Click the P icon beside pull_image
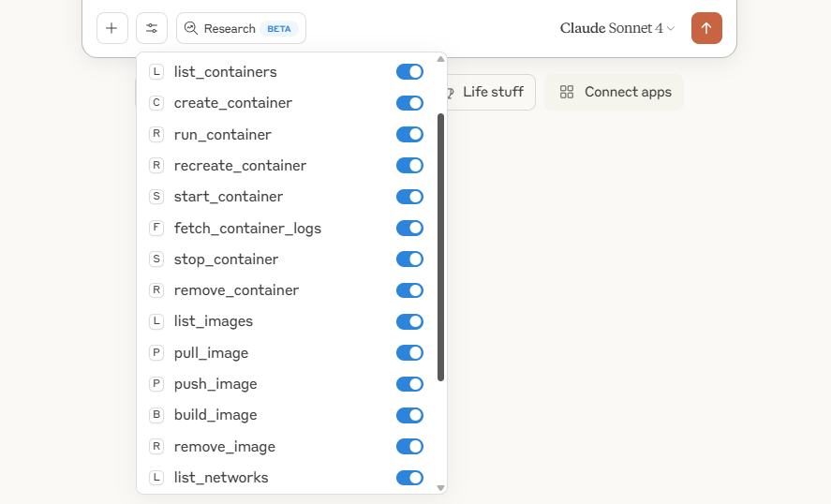This screenshot has height=504, width=831. [156, 352]
